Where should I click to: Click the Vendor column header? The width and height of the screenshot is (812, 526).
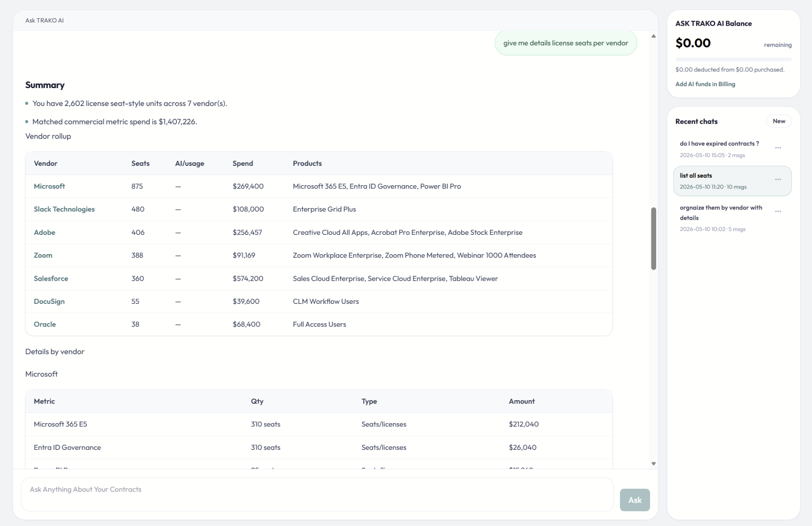[46, 163]
